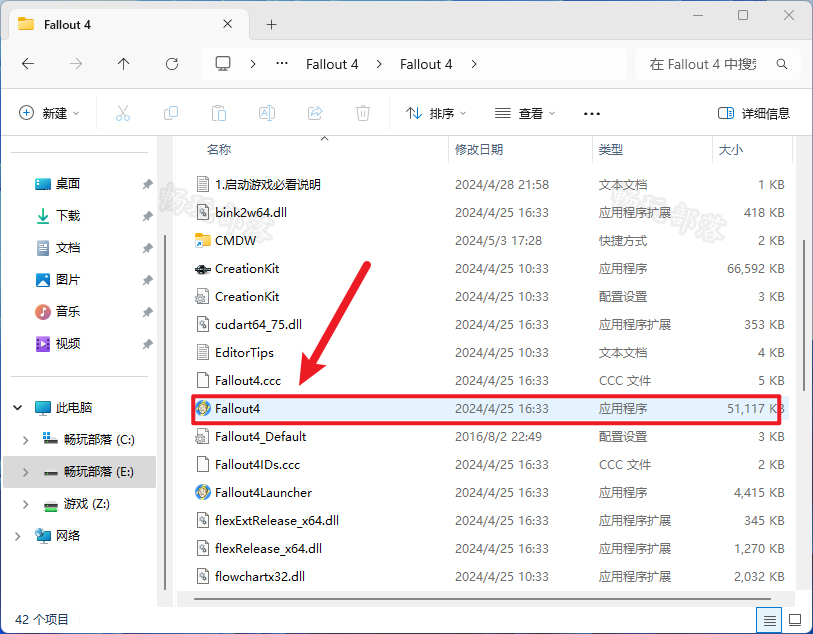Click the Share icon in toolbar
The width and height of the screenshot is (813, 634).
click(x=315, y=113)
